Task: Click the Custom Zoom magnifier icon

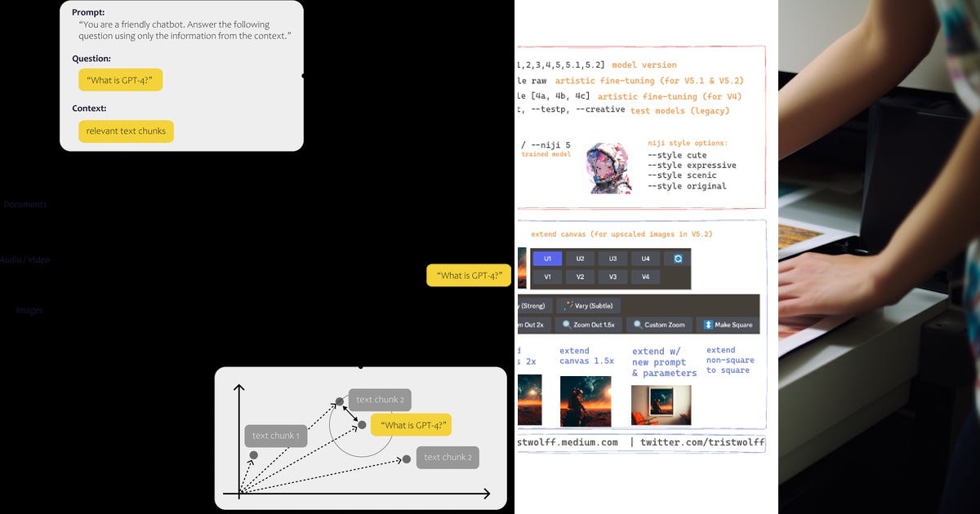Action: click(638, 325)
